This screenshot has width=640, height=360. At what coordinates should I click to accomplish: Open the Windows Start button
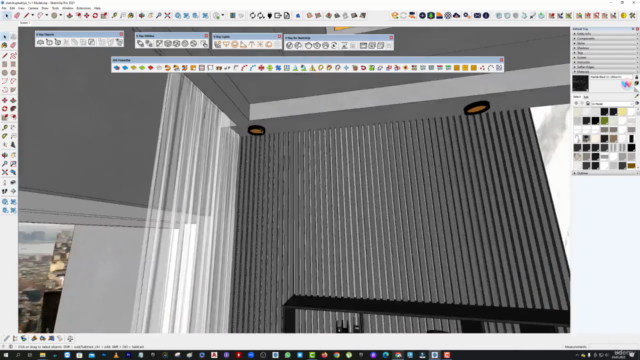pos(6,355)
